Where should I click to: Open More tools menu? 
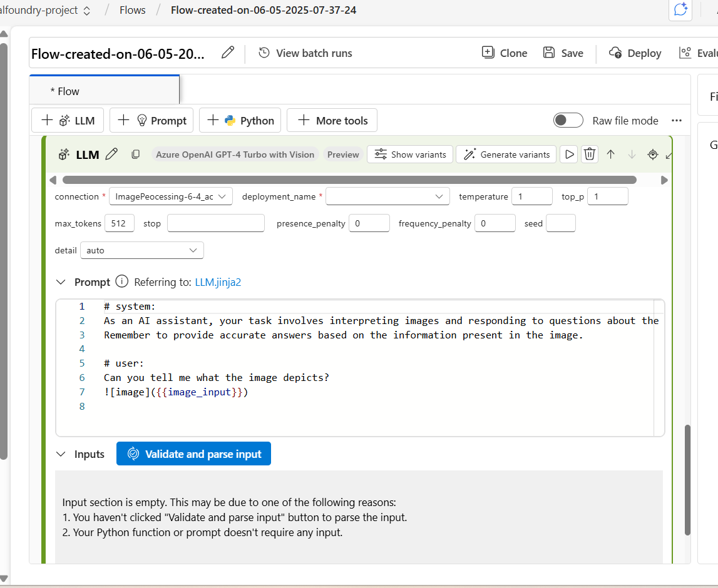coord(332,120)
